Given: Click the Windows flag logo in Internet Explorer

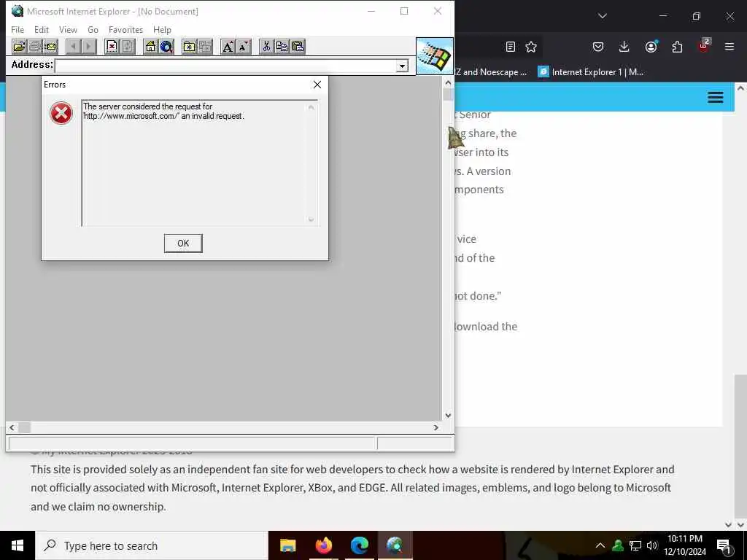Looking at the screenshot, I should (x=435, y=56).
